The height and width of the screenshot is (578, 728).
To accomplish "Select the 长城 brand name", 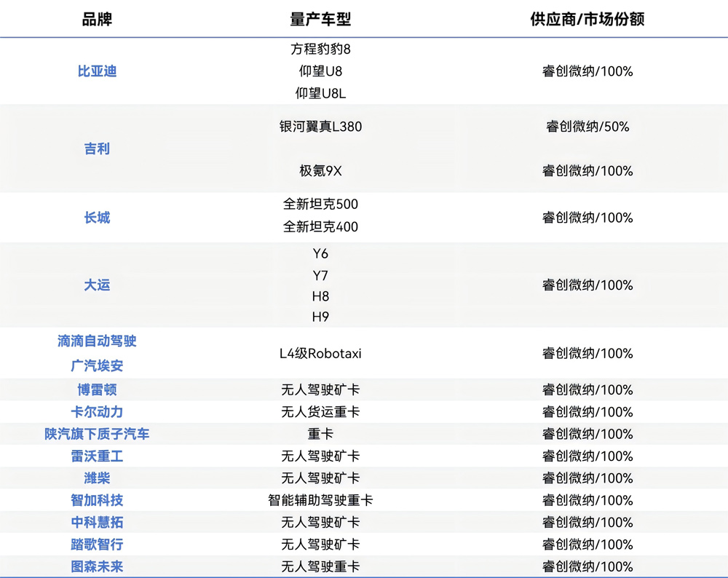I will click(97, 218).
